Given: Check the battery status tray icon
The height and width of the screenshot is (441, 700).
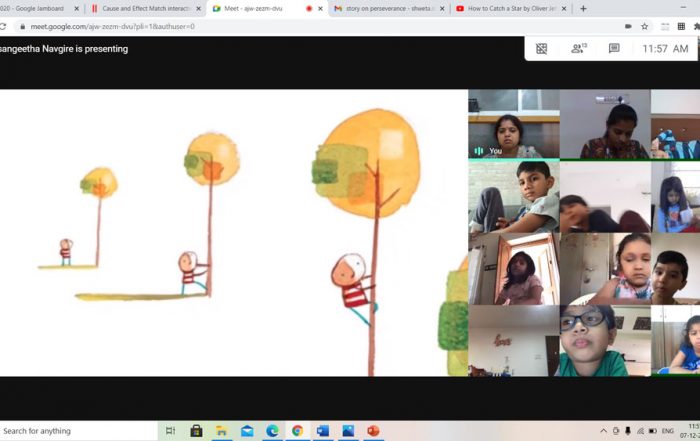Looking at the screenshot, I should coord(653,431).
